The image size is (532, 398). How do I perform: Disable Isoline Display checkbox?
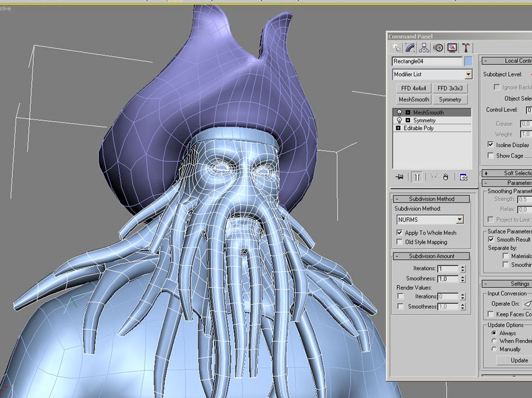tap(491, 144)
